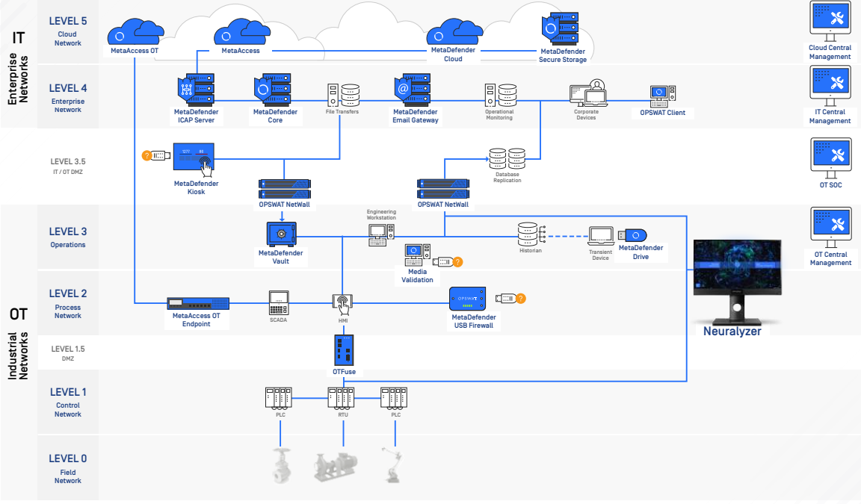Select the "Operations" label
The image size is (861, 504).
68,245
